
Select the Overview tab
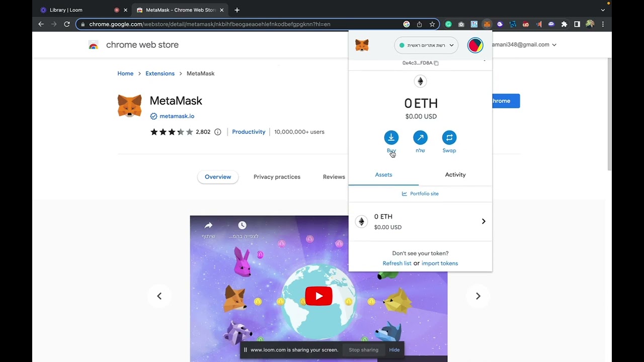tap(218, 177)
